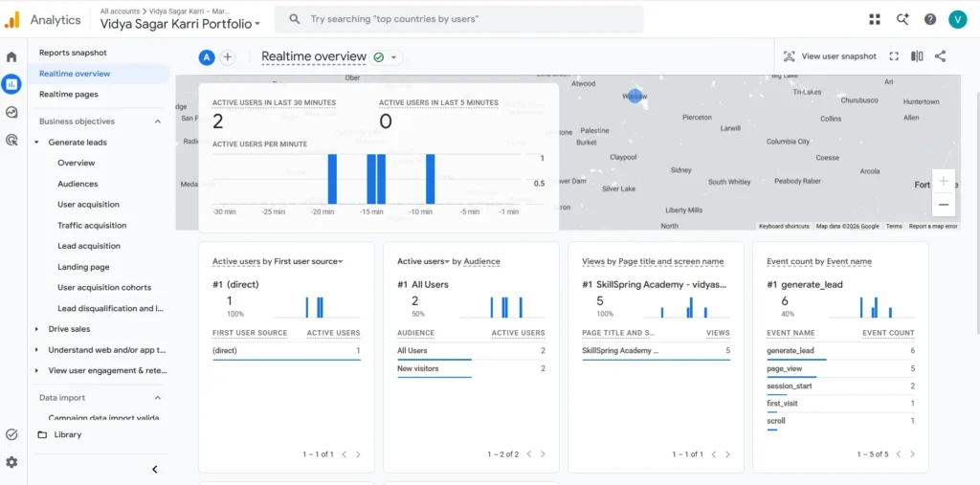Open Lead disqualification report
The image size is (980, 485).
click(111, 308)
